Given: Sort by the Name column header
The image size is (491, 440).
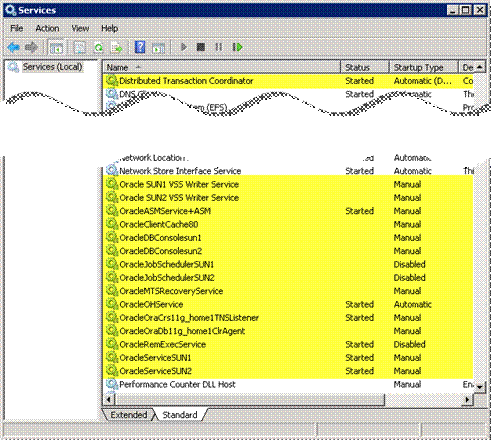Looking at the screenshot, I should (222, 67).
